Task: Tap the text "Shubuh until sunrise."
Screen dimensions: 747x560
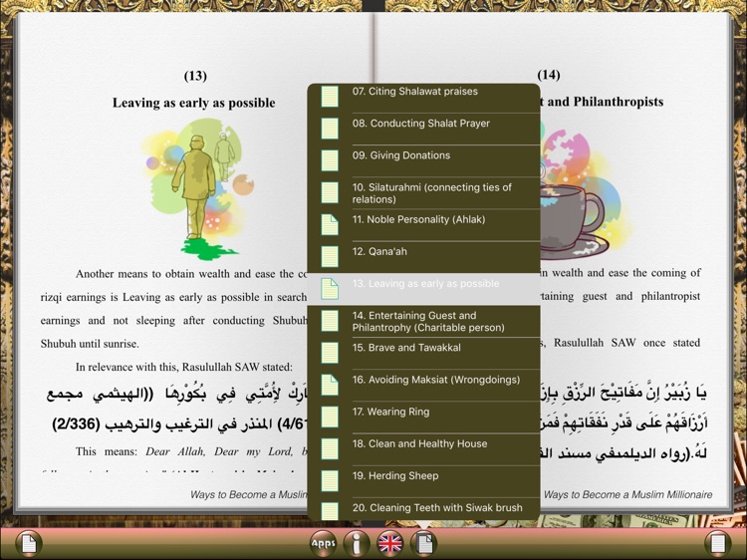Action: 90,344
